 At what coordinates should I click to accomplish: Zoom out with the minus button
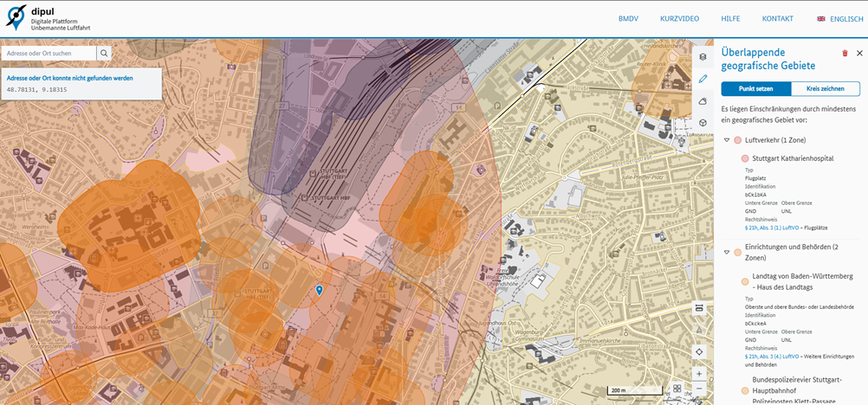click(x=699, y=389)
